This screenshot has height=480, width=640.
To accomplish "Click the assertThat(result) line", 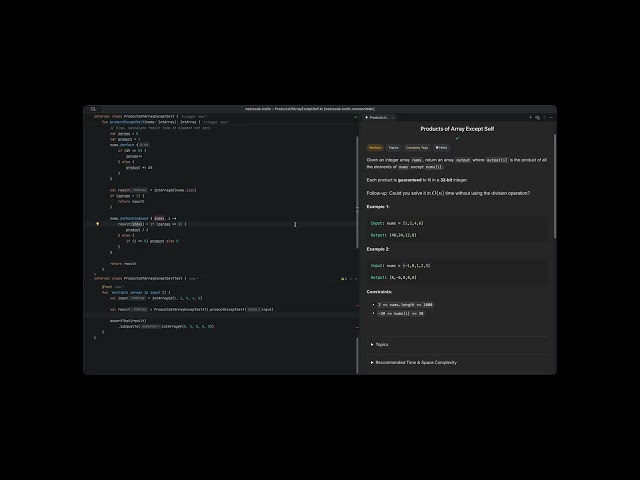I will [128, 321].
